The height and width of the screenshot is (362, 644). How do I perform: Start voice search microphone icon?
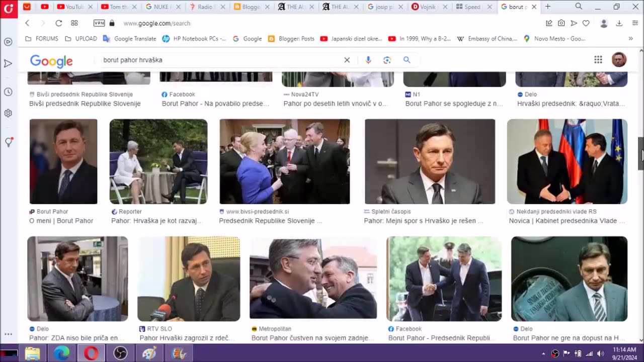pyautogui.click(x=368, y=60)
